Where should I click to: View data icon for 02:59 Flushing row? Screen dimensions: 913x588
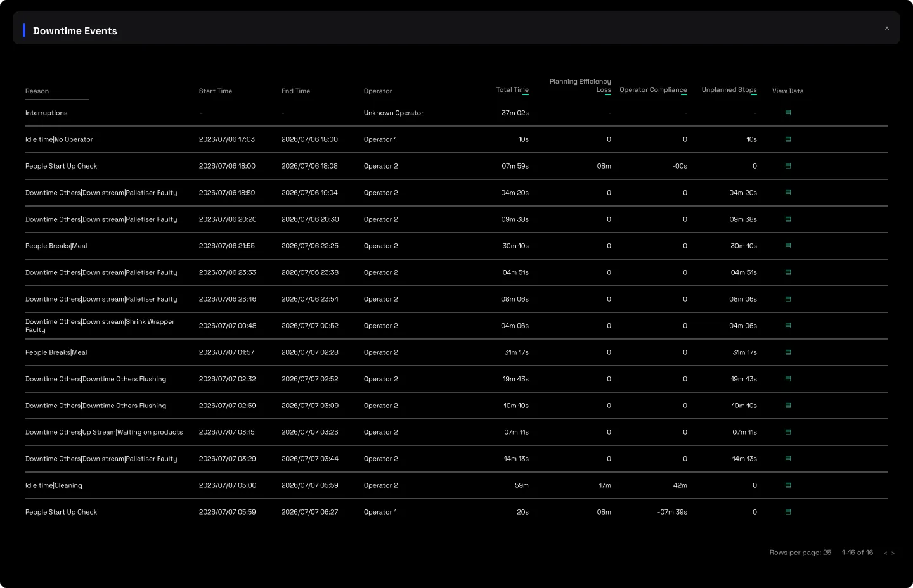coord(788,406)
